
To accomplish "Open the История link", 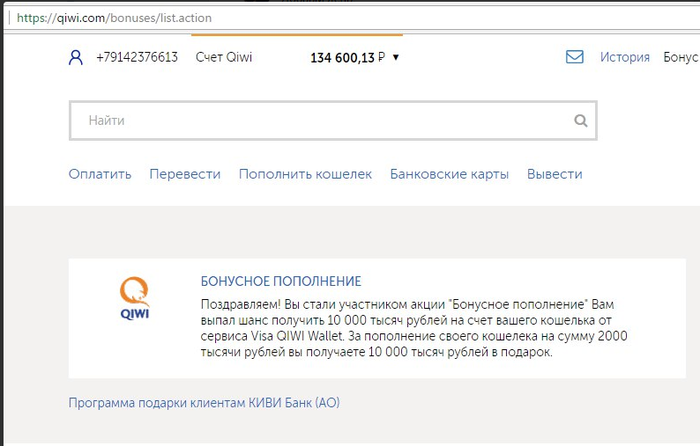I will click(625, 57).
